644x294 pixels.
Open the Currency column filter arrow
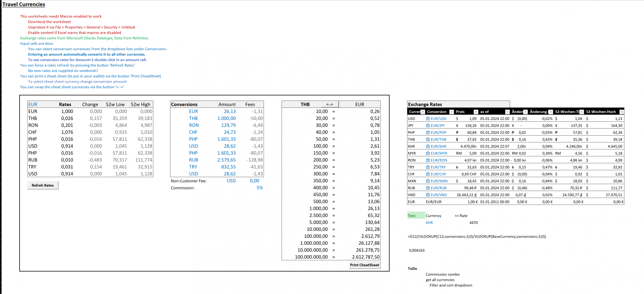(423, 112)
